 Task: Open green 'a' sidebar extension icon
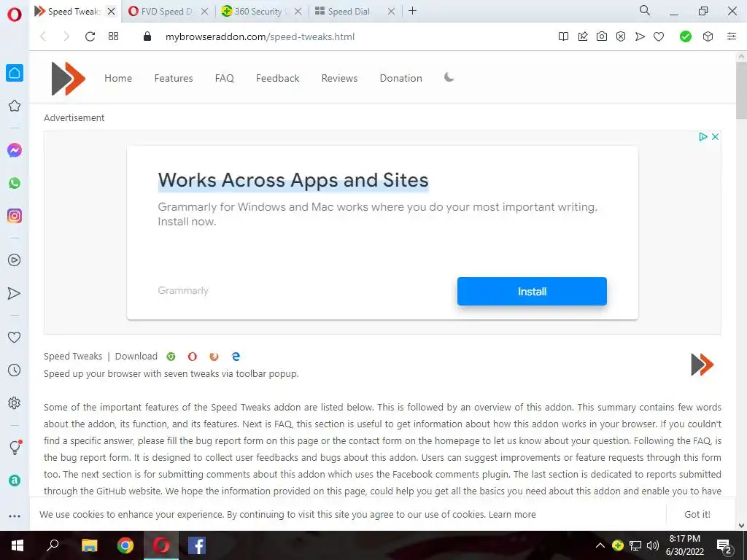click(x=15, y=480)
